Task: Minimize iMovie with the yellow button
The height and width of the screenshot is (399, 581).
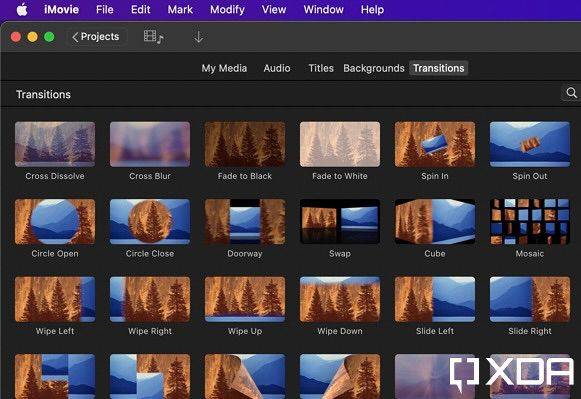Action: (33, 37)
